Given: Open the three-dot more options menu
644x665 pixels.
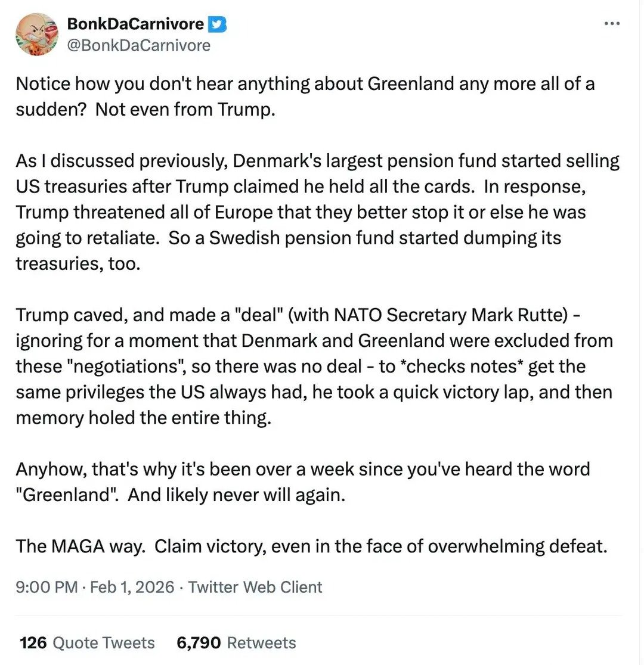Looking at the screenshot, I should [x=612, y=24].
